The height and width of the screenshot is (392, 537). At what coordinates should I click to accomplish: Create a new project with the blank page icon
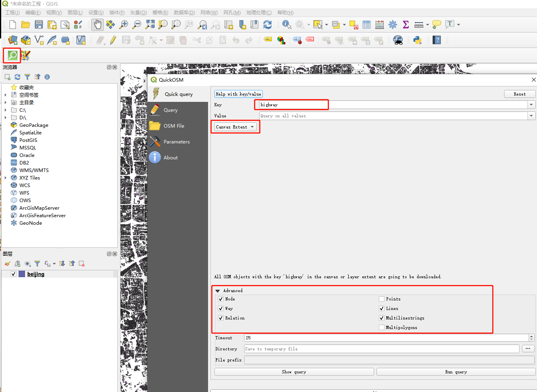(13, 25)
